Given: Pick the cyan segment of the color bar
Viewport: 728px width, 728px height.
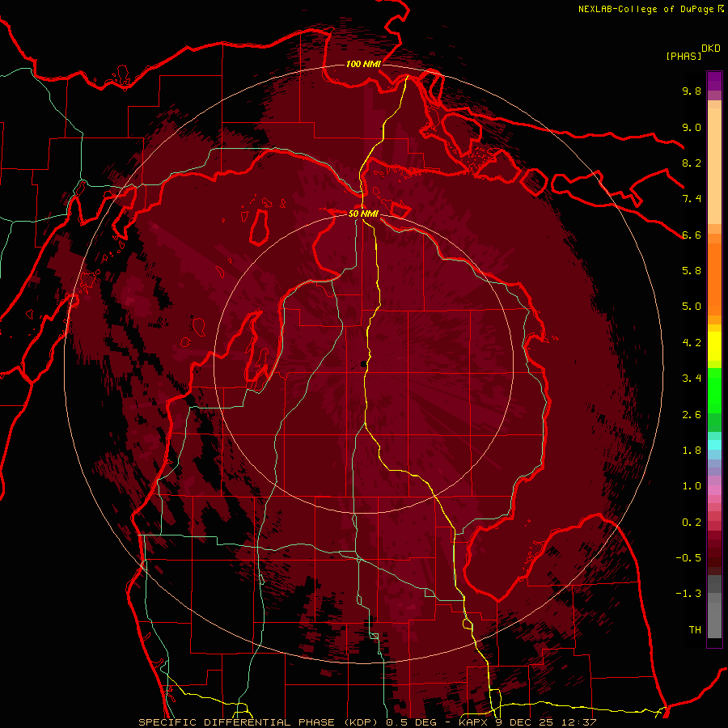Looking at the screenshot, I should (714, 445).
